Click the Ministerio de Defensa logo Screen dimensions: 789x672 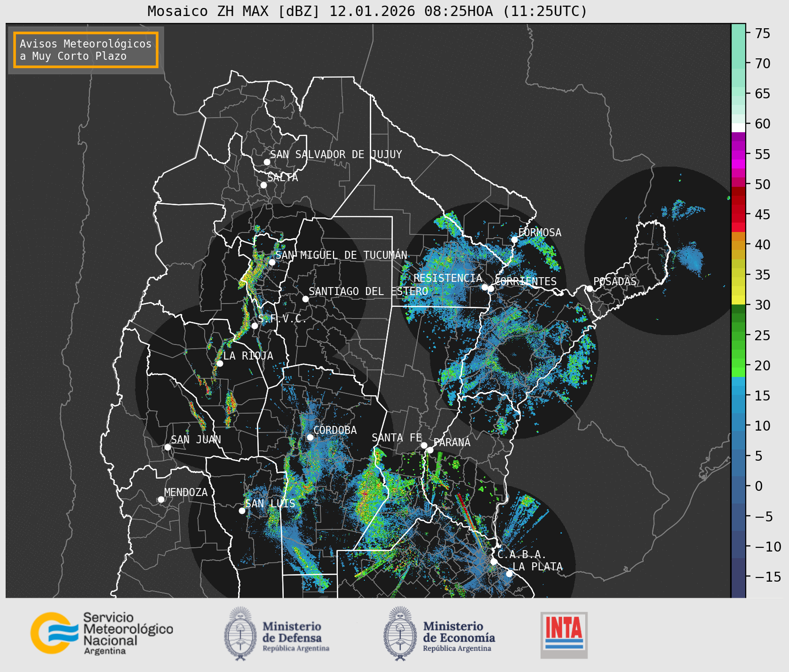click(x=277, y=634)
